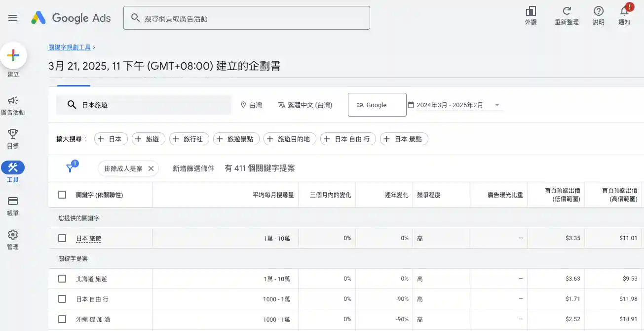Open the Appearance (外觀) icon

pyautogui.click(x=531, y=12)
